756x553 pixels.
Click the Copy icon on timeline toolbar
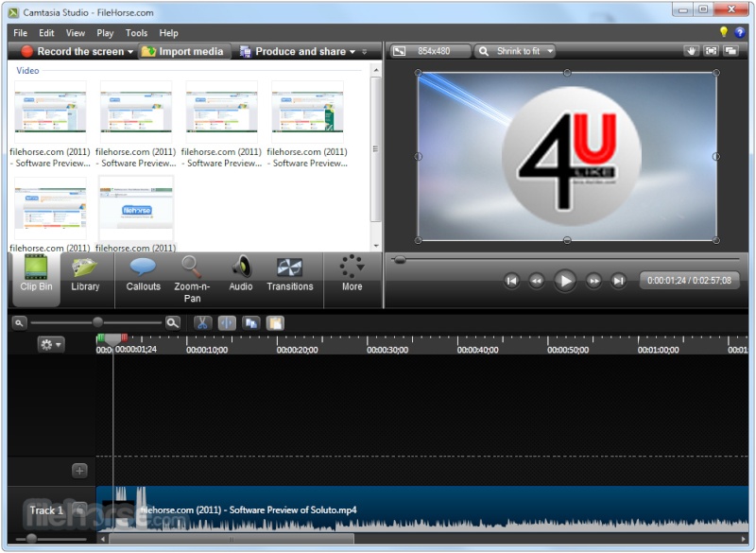pos(250,323)
